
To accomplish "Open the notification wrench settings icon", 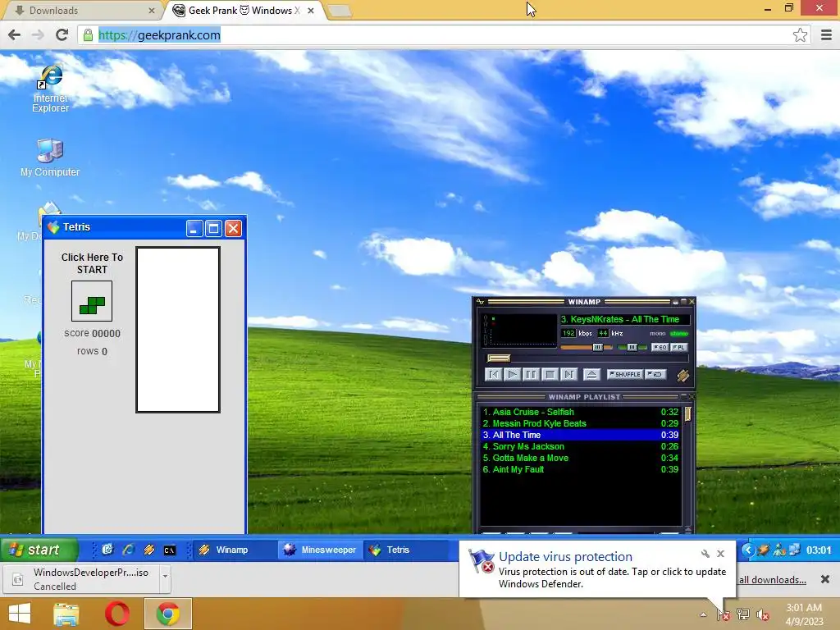I will point(705,554).
